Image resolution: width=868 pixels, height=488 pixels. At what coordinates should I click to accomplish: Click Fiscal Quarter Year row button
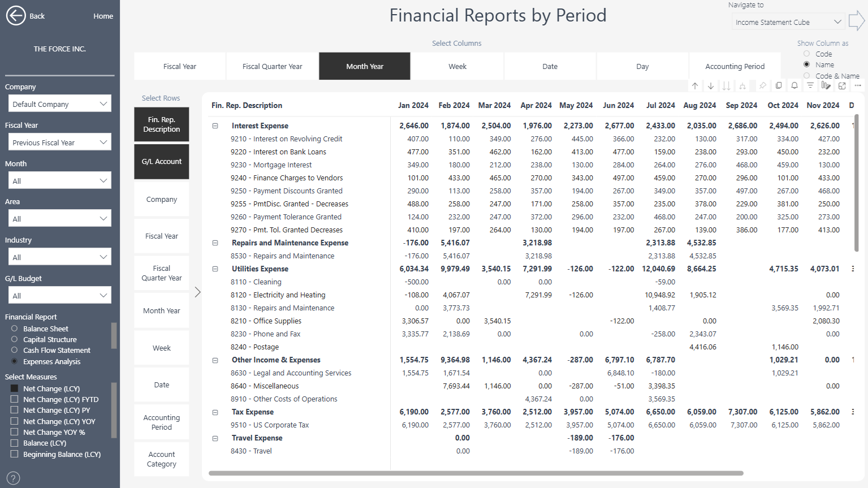(x=162, y=273)
